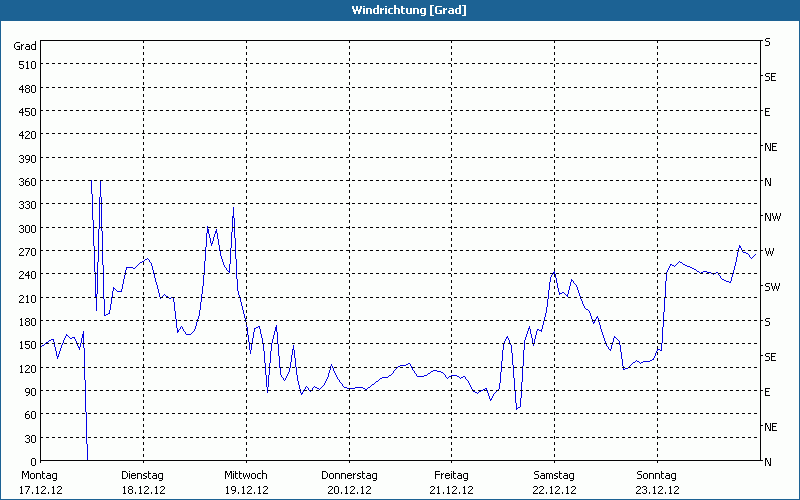
Task: Click the 300 y-axis value
Action: [x=28, y=229]
